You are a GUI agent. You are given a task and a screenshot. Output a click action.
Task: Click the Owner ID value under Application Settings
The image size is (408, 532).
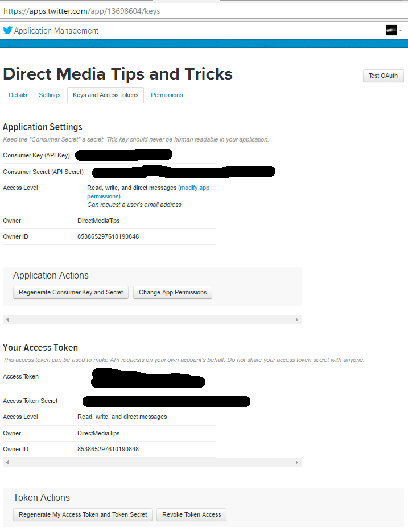tap(108, 236)
